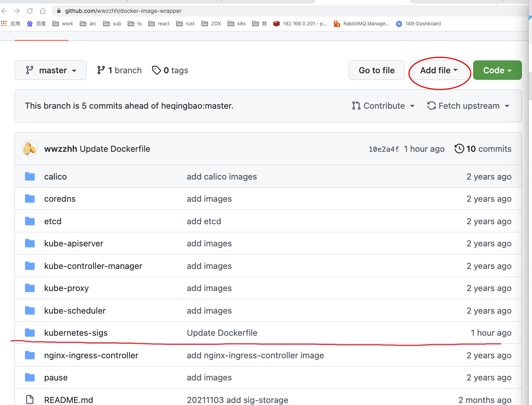532x405 pixels.
Task: Open the 192.168.0.201 bookmark
Action: point(300,24)
